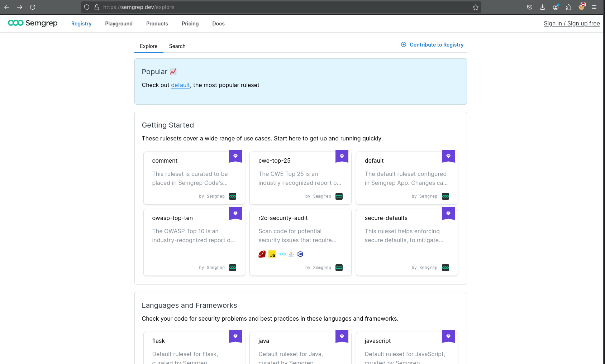Click the Semgrep logo in header
The width and height of the screenshot is (605, 364).
tap(33, 23)
